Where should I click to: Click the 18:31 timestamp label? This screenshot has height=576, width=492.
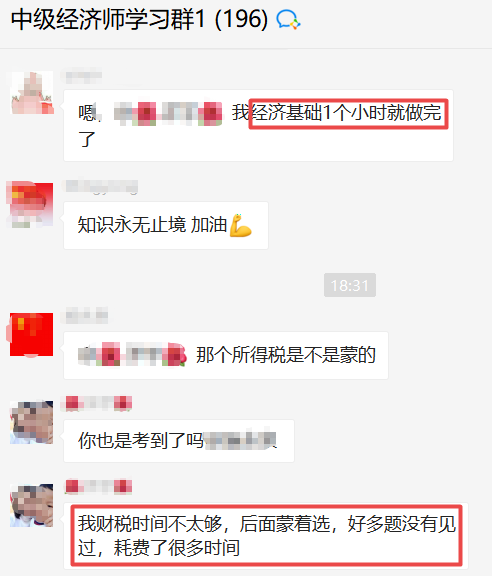pyautogui.click(x=350, y=285)
